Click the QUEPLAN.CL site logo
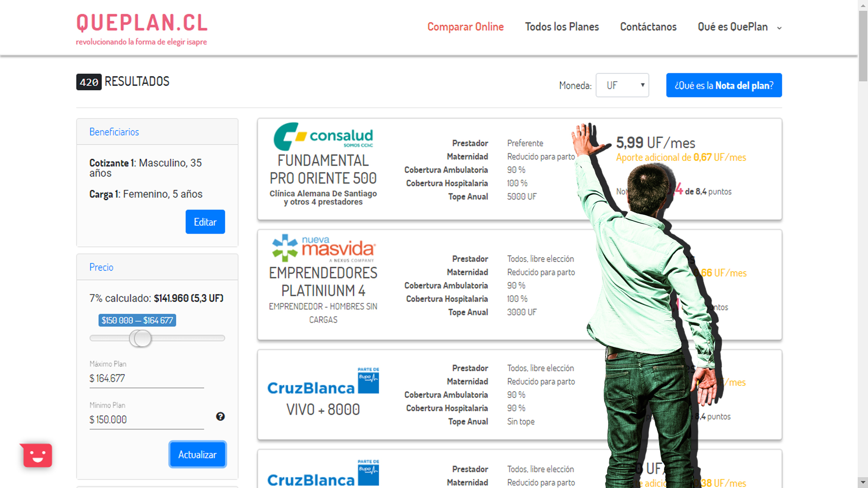 coord(142,23)
